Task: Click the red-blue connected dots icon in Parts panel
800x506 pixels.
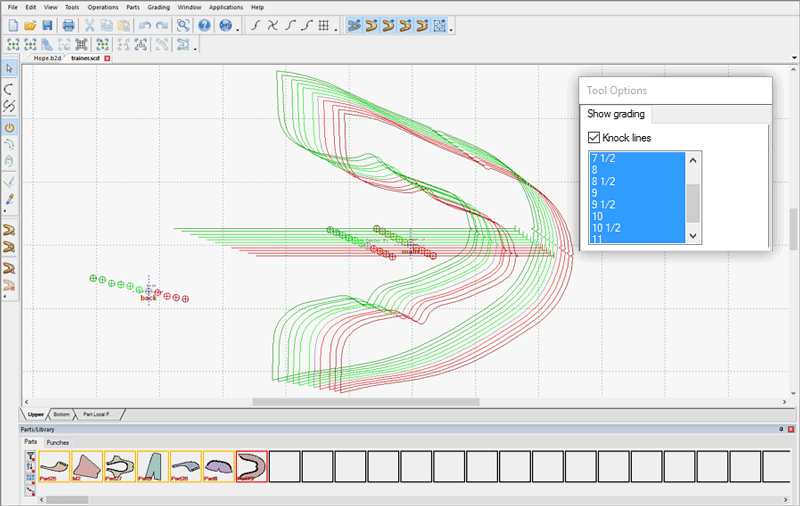Action: (x=31, y=491)
